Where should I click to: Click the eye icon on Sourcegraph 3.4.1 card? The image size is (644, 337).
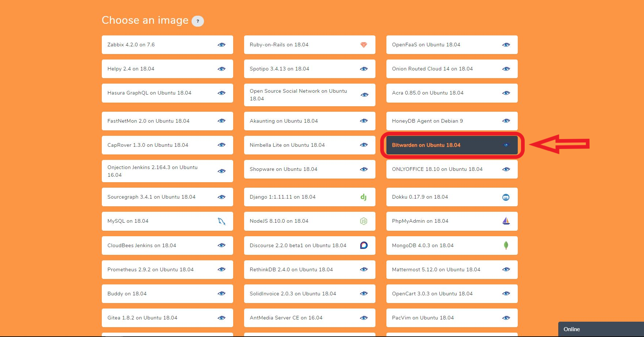click(221, 197)
